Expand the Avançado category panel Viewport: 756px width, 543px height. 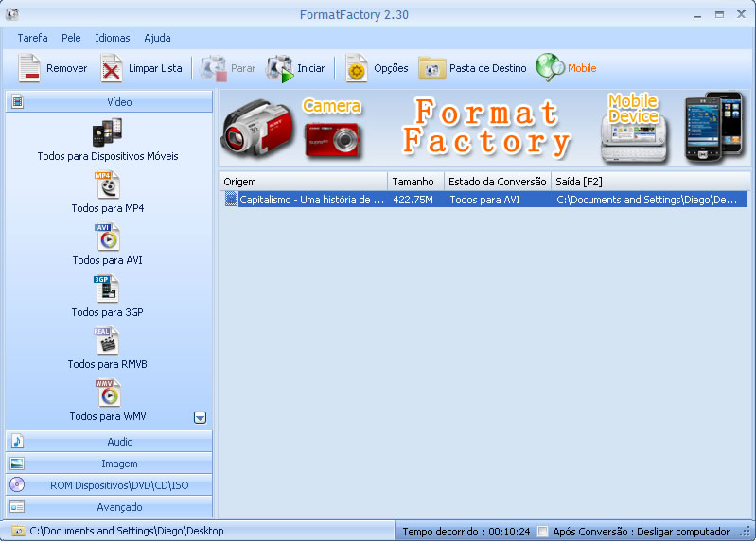(x=109, y=507)
